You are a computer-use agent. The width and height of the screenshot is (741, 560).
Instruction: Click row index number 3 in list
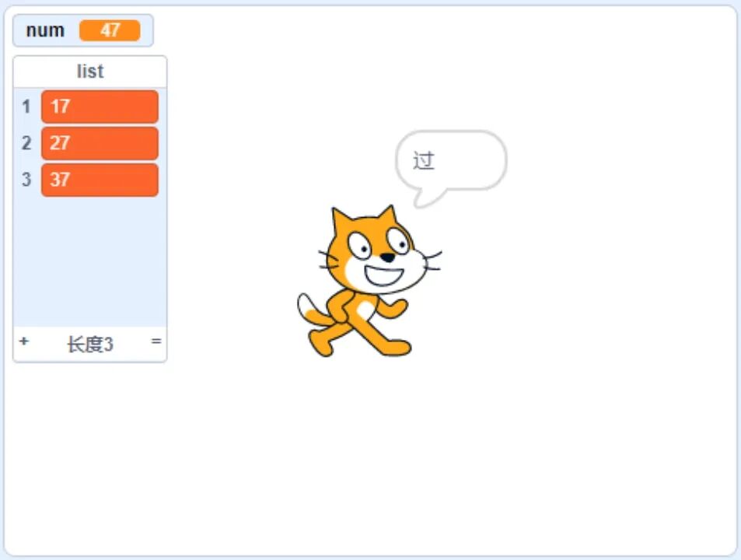(26, 180)
